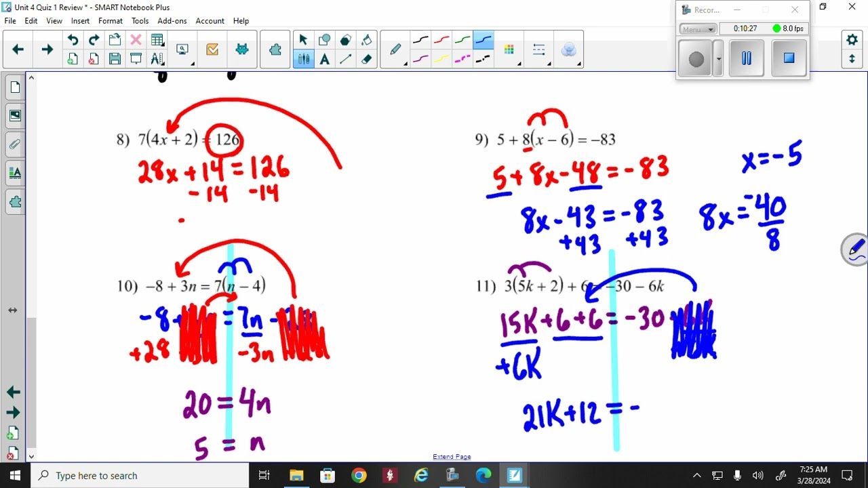
Task: Save the notebook file
Action: click(x=115, y=59)
